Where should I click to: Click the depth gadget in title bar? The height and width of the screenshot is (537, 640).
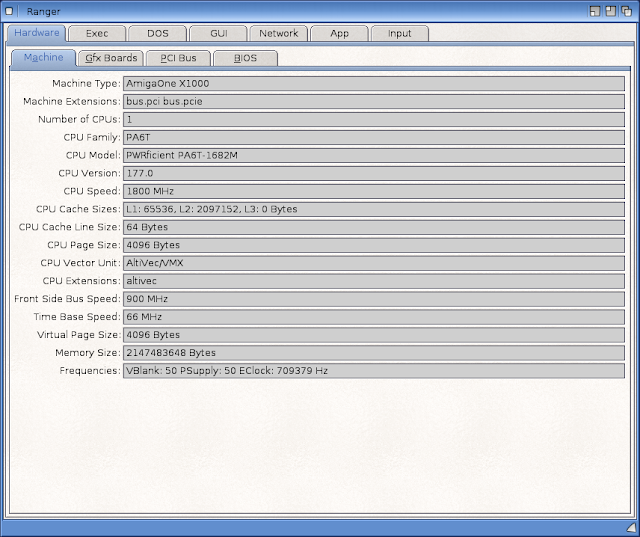tap(627, 11)
